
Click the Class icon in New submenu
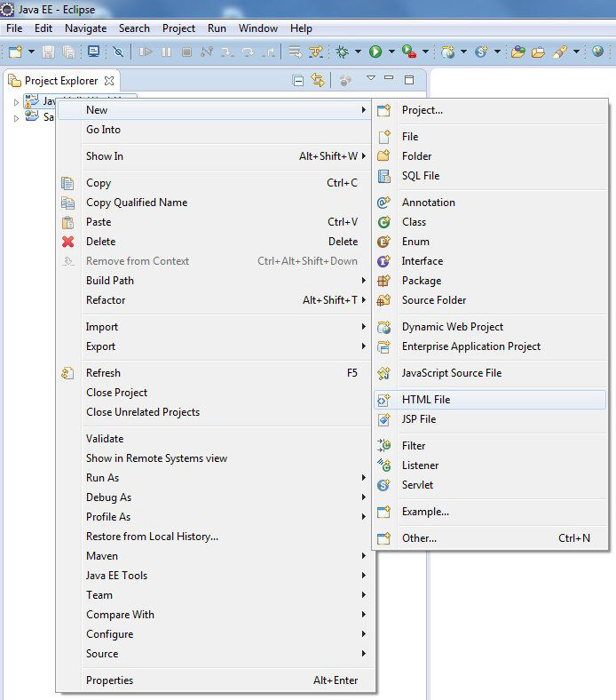pyautogui.click(x=383, y=222)
